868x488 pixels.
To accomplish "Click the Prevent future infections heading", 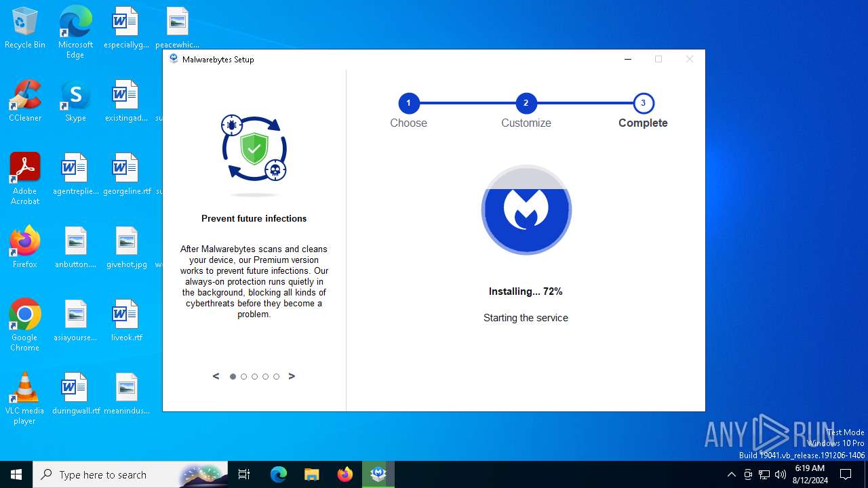I will click(254, 218).
